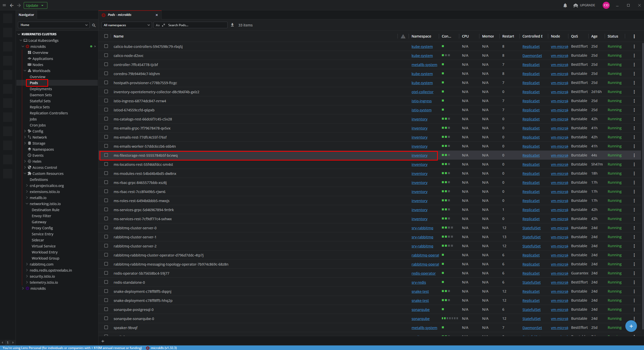Collapse the Kubernetes Clusters section
This screenshot has width=644, height=350.
(19, 34)
